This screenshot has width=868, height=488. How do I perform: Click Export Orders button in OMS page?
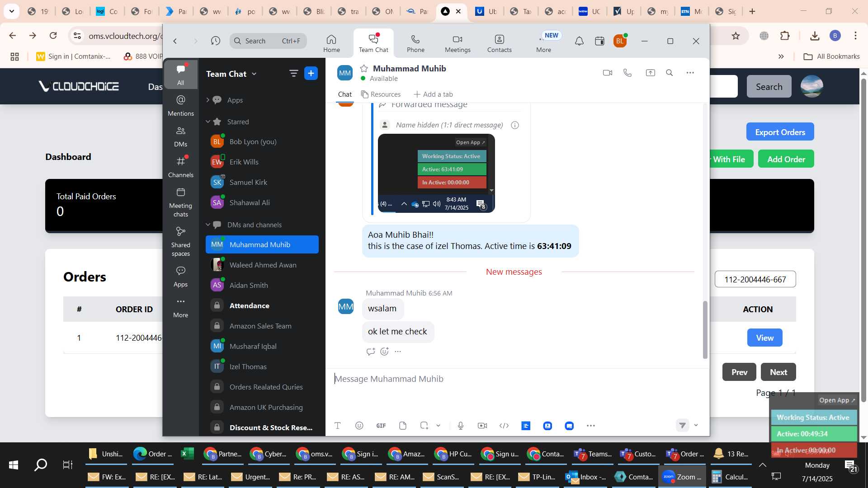point(780,132)
